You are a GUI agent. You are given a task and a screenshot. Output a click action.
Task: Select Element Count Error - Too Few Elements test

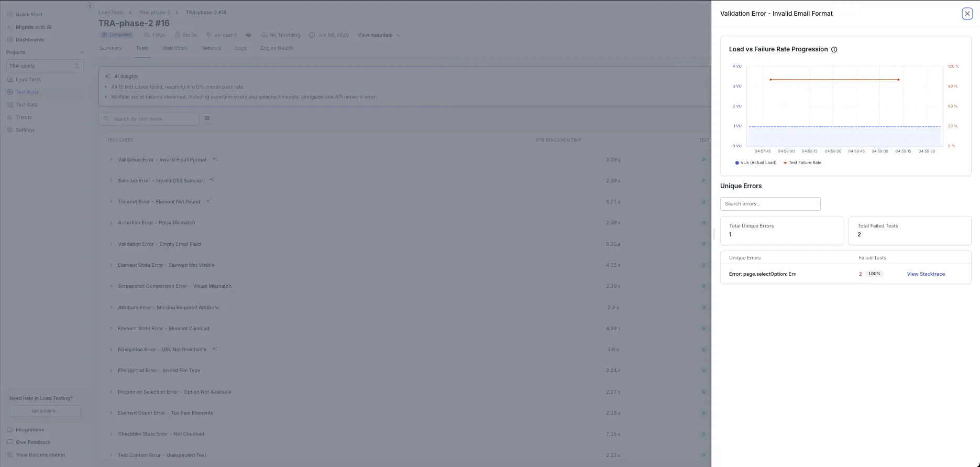166,413
